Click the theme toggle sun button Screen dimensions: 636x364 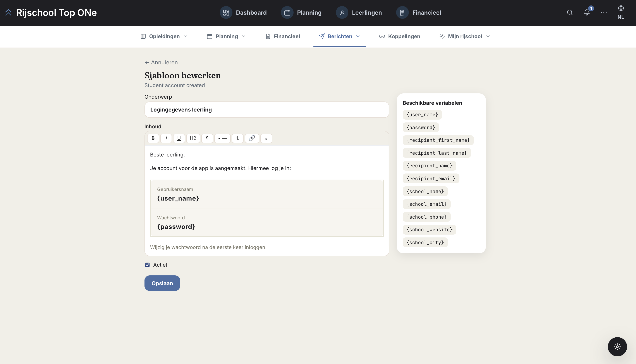pyautogui.click(x=617, y=347)
